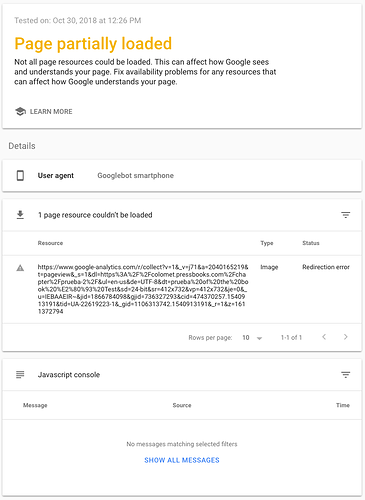Screen dimensions: 365x500
Task: Click the Time column header
Action: point(343,405)
